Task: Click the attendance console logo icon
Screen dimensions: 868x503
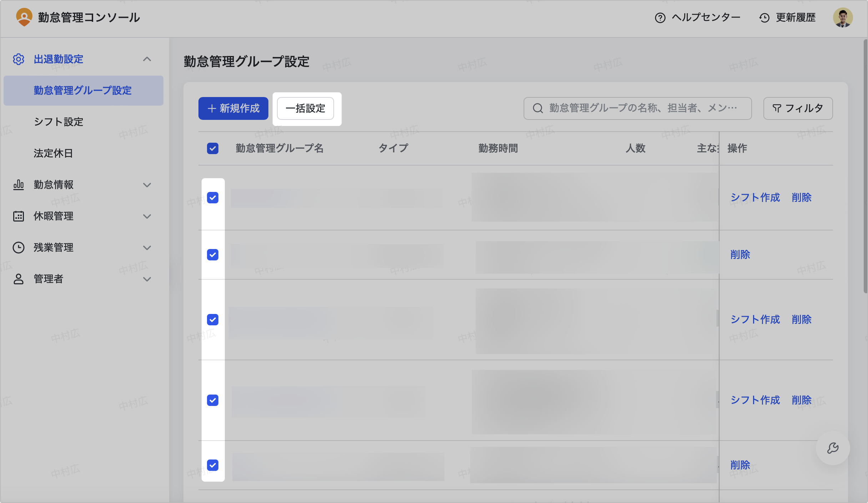Action: coord(24,17)
